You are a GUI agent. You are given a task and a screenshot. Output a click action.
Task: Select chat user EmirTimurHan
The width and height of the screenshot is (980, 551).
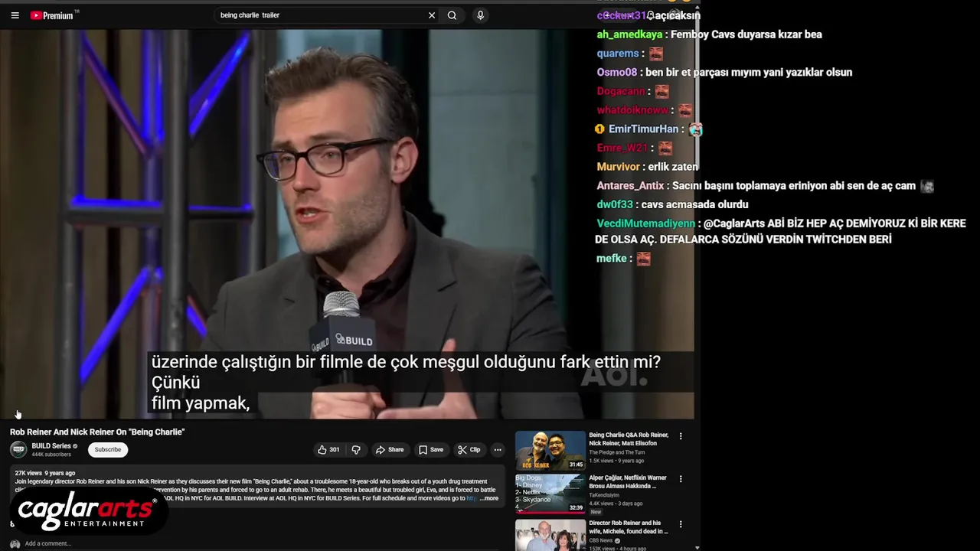(x=644, y=129)
